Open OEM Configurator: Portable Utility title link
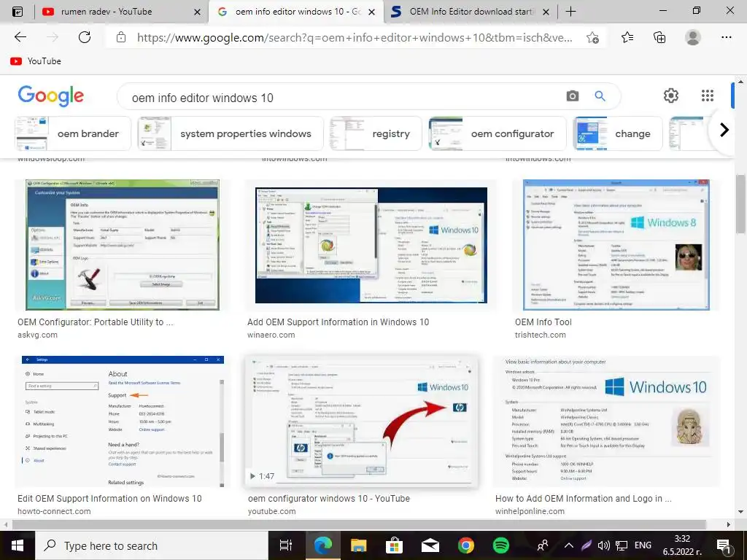The height and width of the screenshot is (560, 747). 96,322
